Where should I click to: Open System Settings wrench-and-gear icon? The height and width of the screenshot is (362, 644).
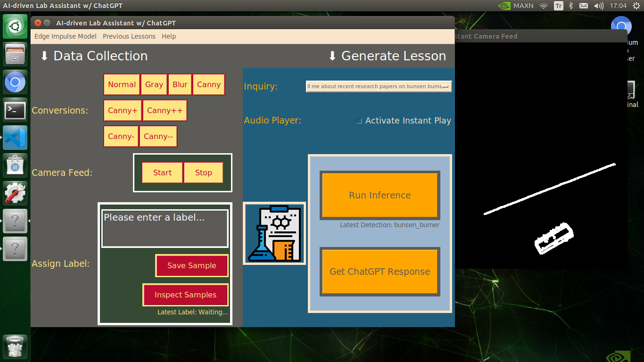point(16,193)
